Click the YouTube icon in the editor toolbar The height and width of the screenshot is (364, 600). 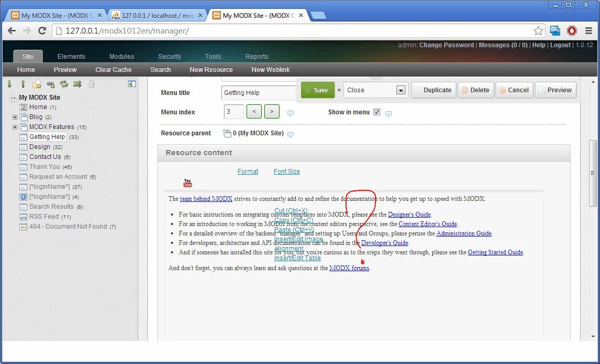(x=188, y=183)
